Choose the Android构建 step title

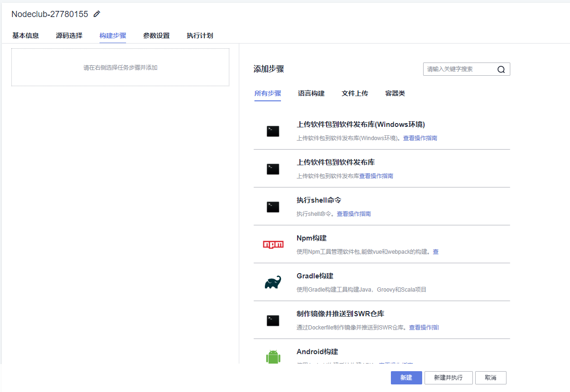(317, 352)
